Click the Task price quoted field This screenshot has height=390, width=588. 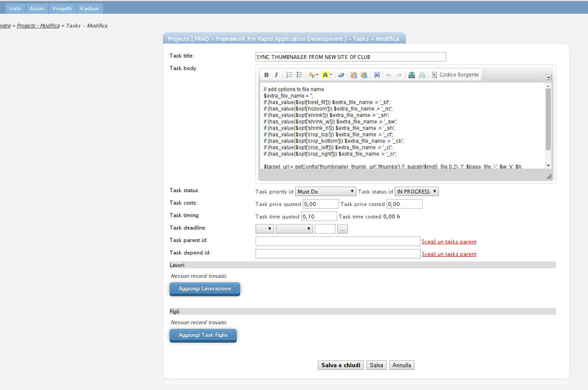coord(321,204)
